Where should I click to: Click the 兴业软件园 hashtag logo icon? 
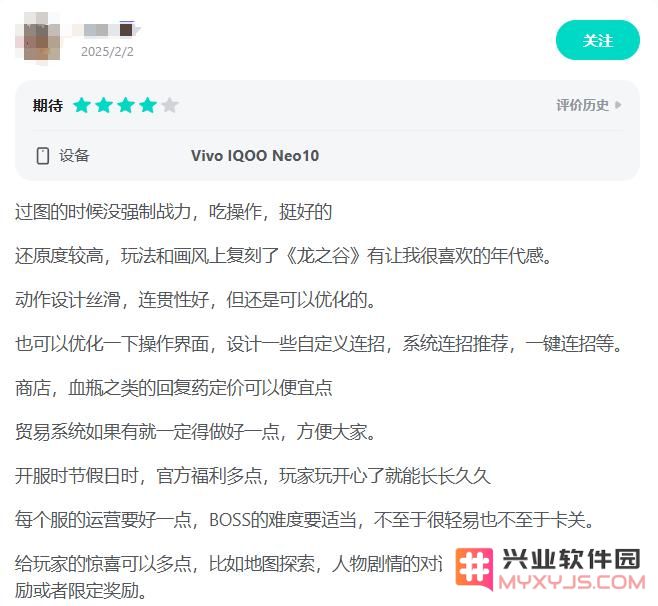[474, 569]
